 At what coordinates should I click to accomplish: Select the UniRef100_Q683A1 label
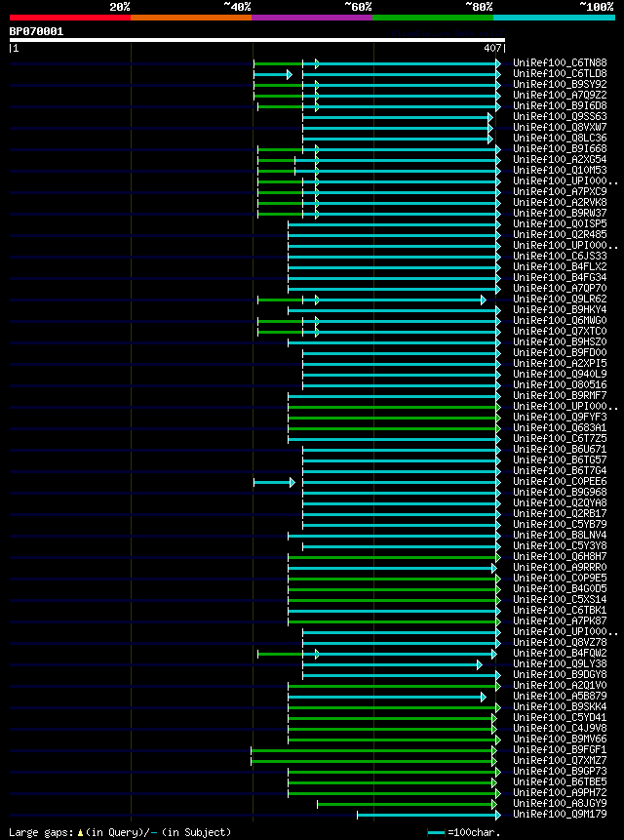pos(560,427)
